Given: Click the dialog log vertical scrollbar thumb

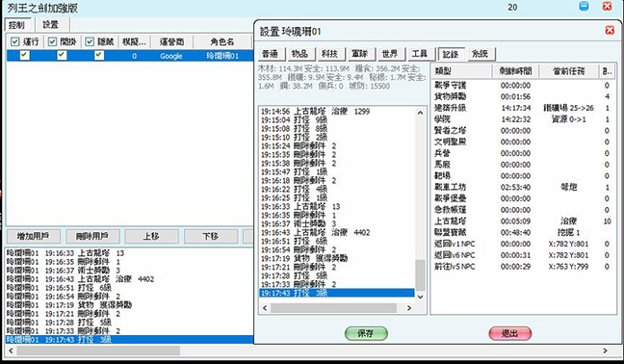Looking at the screenshot, I should point(420,274).
